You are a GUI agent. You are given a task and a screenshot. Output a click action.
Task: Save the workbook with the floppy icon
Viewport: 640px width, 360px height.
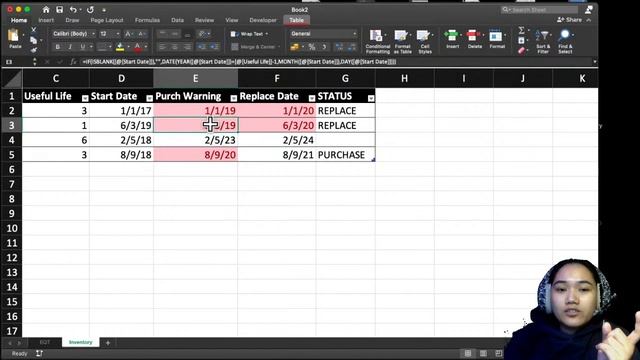click(x=60, y=9)
